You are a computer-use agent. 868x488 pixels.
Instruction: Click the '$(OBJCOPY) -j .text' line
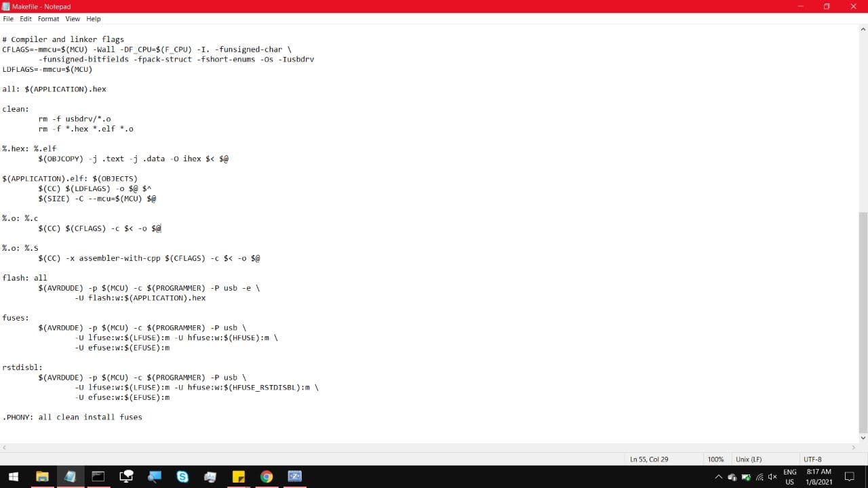point(134,159)
